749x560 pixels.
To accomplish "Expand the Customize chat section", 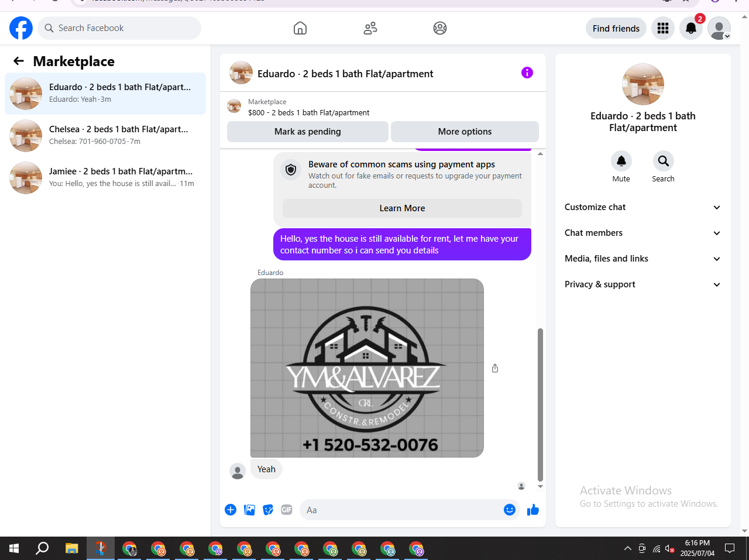I will (x=643, y=207).
